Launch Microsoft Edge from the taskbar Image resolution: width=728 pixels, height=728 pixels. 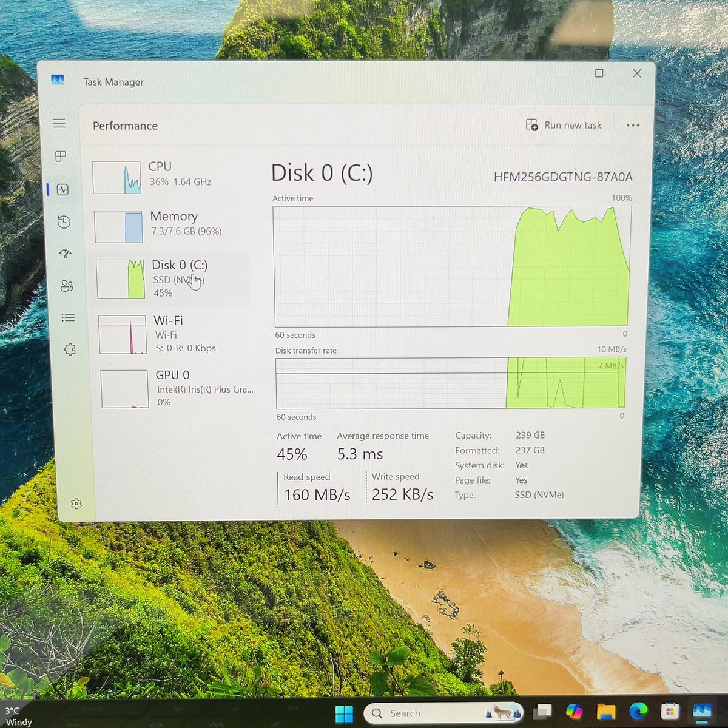click(x=638, y=711)
